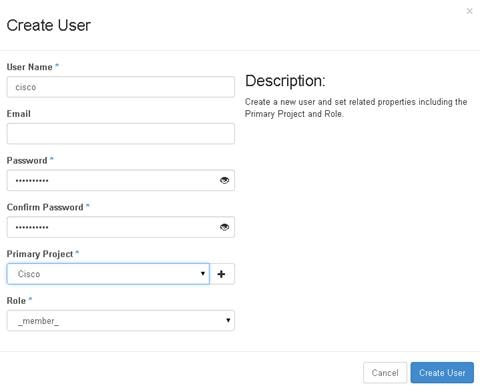Viewport: 480px width, 388px height.
Task: Submit with the blue Create User button
Action: click(442, 373)
